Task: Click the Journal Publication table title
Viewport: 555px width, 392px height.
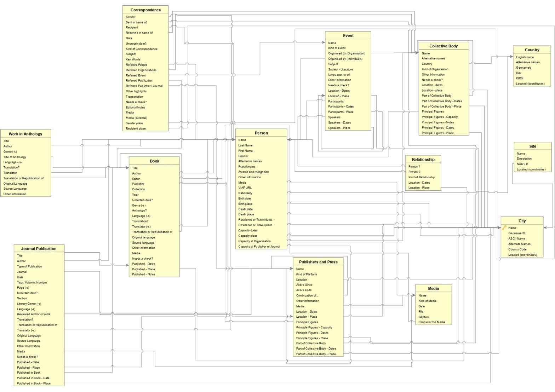Action: (39, 249)
